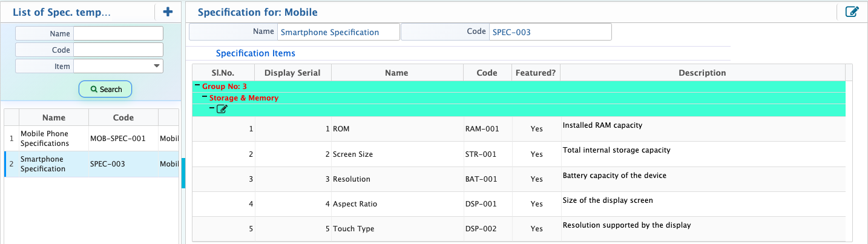Viewport: 868px width, 244px height.
Task: Collapse the row beside edit icon
Action: (x=212, y=108)
